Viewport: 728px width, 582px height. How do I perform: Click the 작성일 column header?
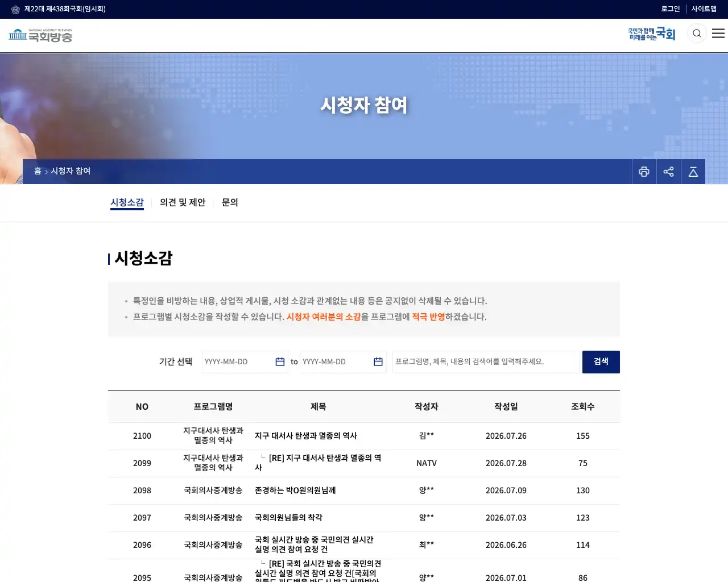[506, 407]
